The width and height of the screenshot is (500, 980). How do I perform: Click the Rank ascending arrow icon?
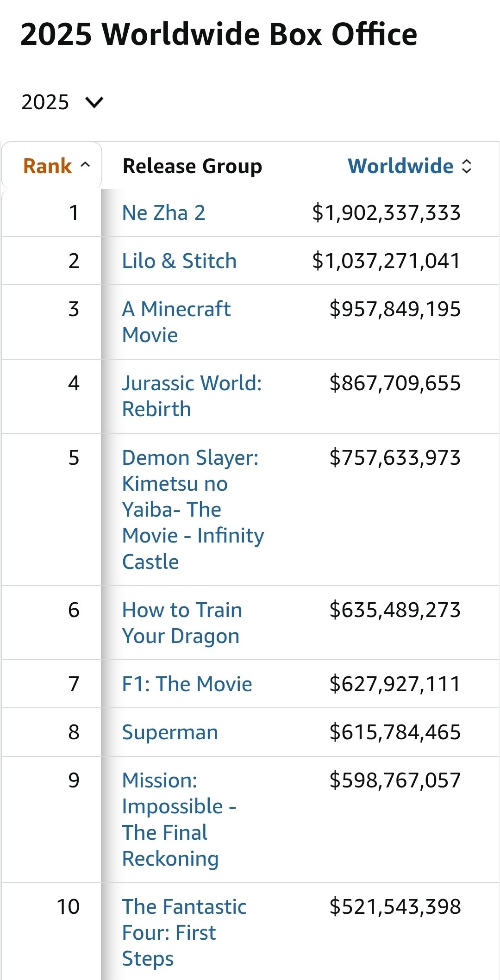click(85, 165)
